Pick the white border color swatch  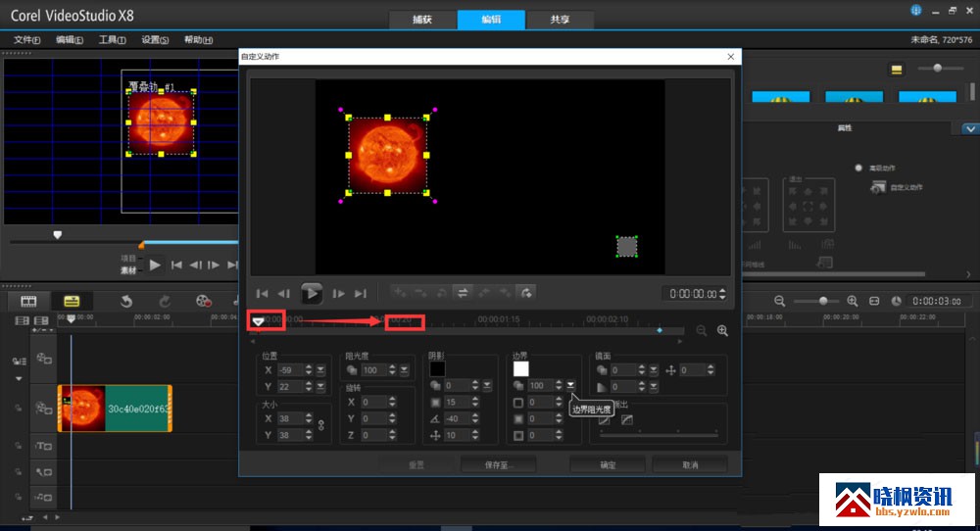pyautogui.click(x=521, y=368)
